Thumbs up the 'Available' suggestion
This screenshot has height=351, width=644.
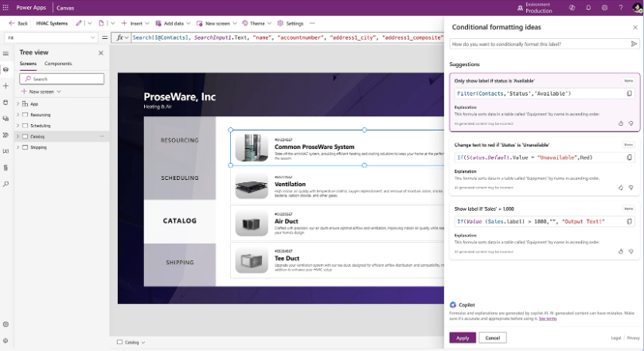[621, 123]
